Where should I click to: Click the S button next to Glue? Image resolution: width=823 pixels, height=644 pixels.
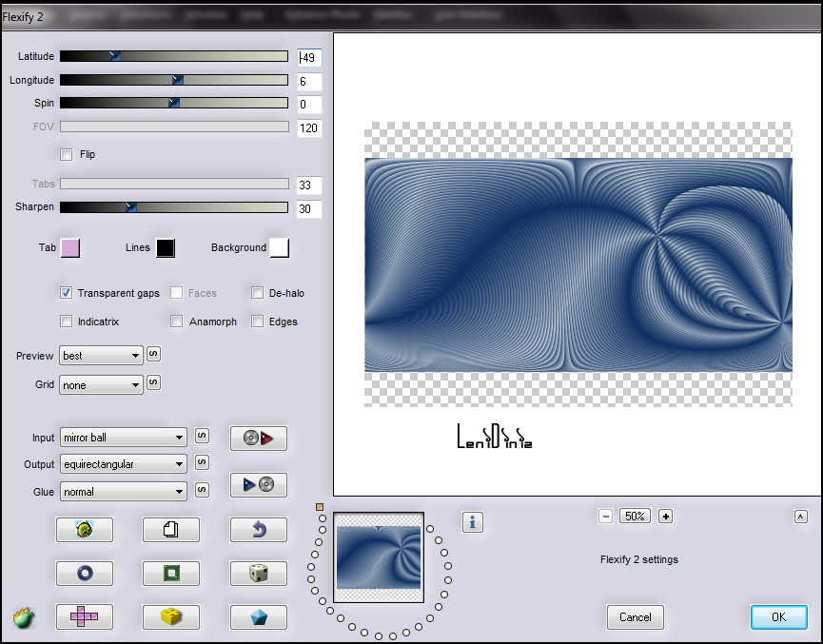(202, 490)
